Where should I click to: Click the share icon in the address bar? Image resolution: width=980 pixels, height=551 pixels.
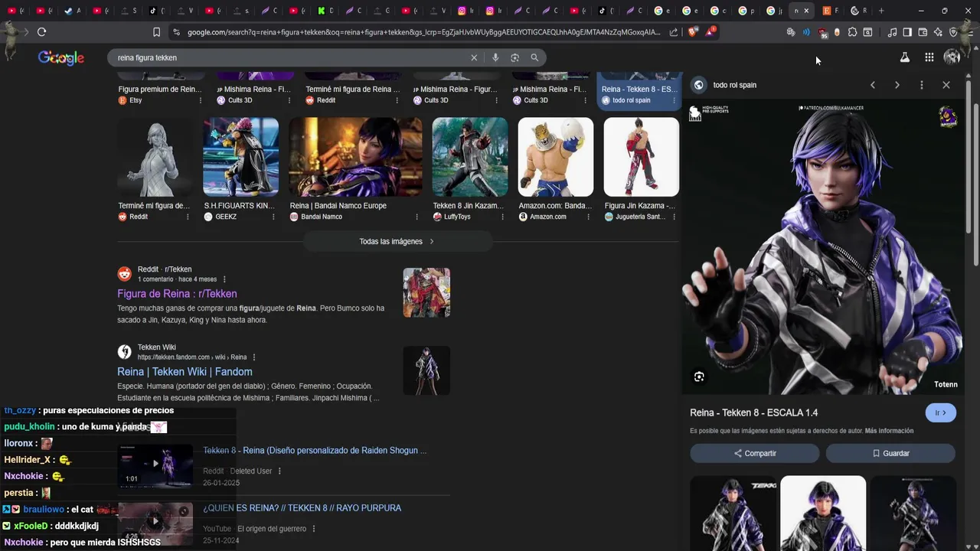(674, 32)
